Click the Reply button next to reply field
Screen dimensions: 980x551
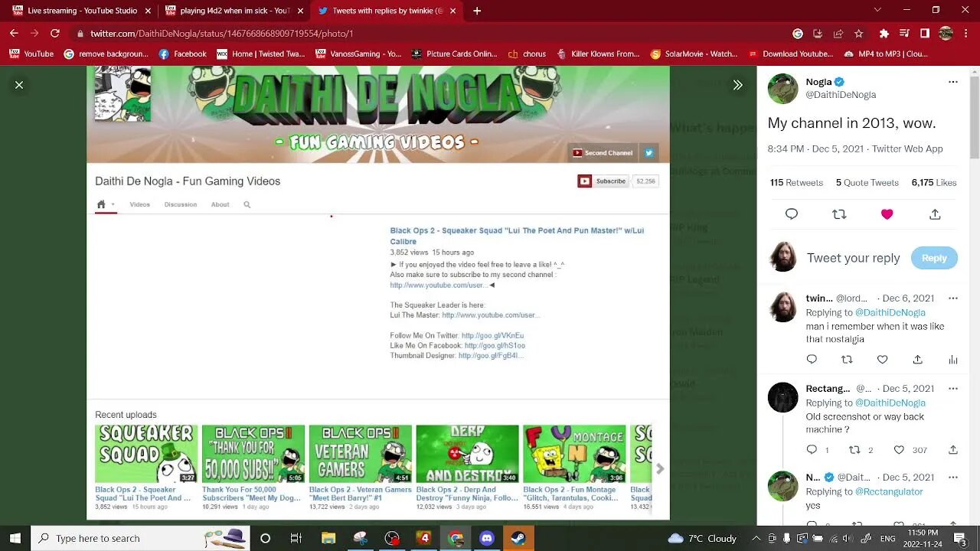point(934,258)
